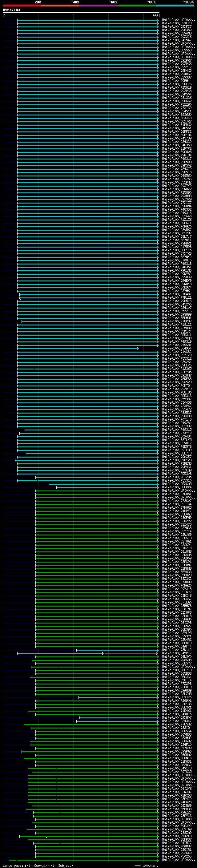Select the UniRef100_B1YK90 label
This screenshot has width=197, height=868.
click(x=176, y=748)
